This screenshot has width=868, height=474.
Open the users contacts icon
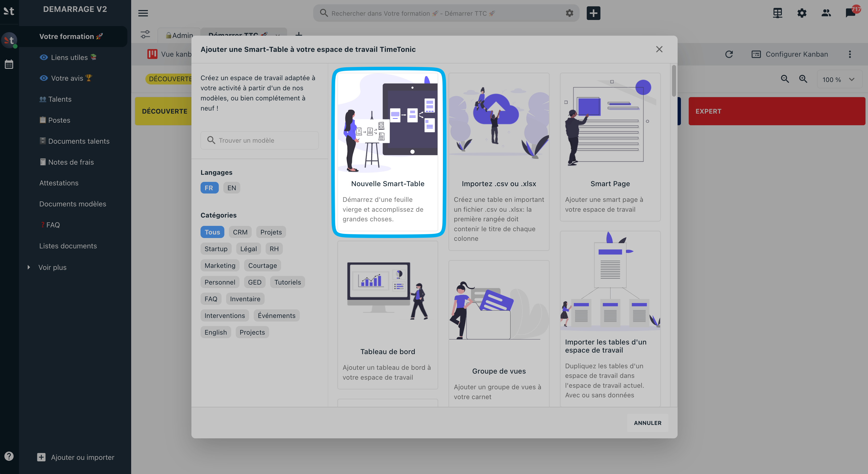click(826, 13)
